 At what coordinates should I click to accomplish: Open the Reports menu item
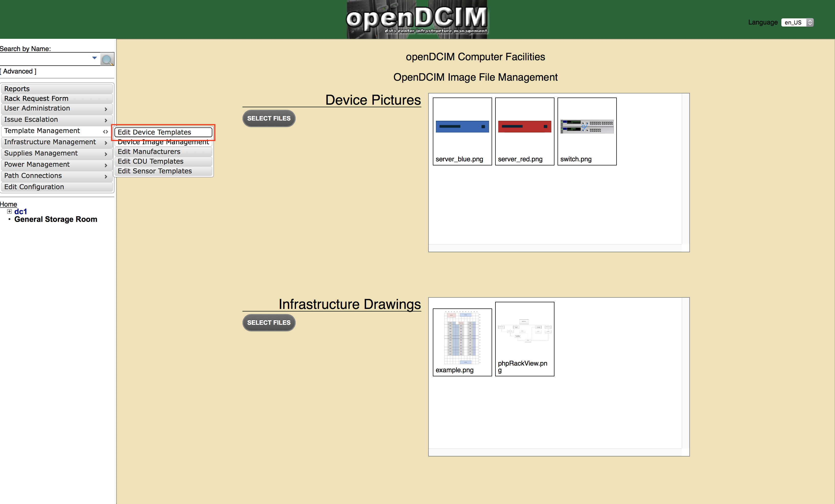(x=57, y=89)
